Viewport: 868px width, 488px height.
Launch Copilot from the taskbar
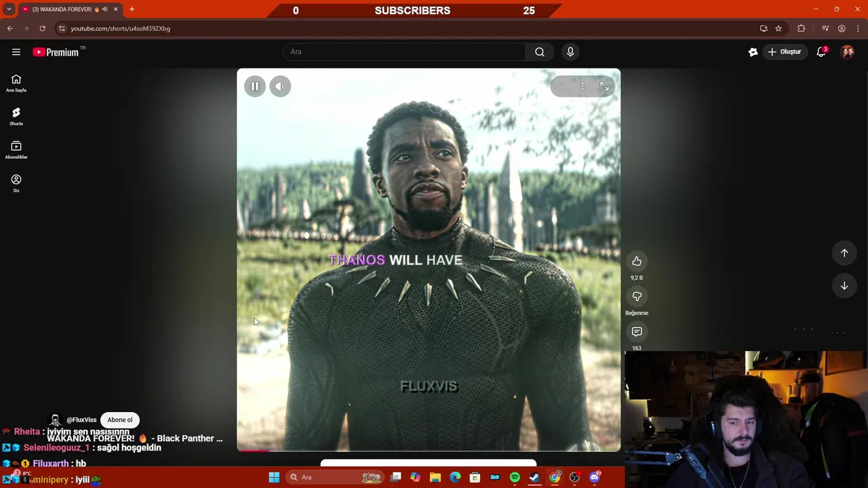pyautogui.click(x=415, y=477)
